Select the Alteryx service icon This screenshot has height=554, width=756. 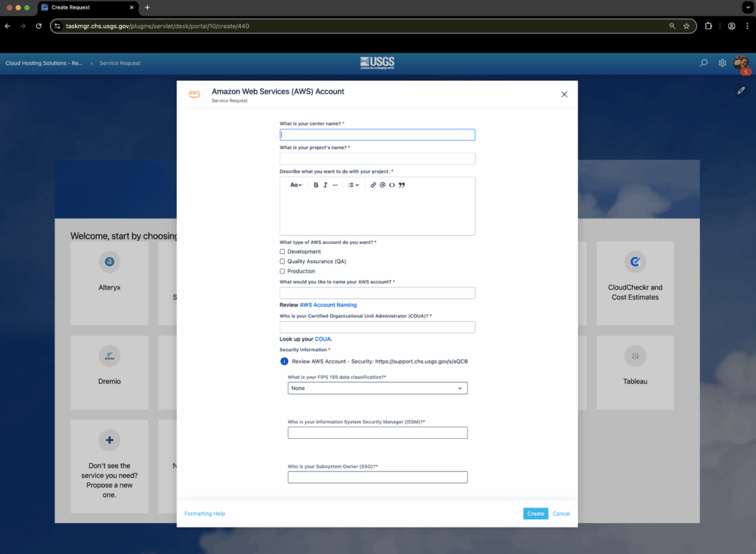109,261
